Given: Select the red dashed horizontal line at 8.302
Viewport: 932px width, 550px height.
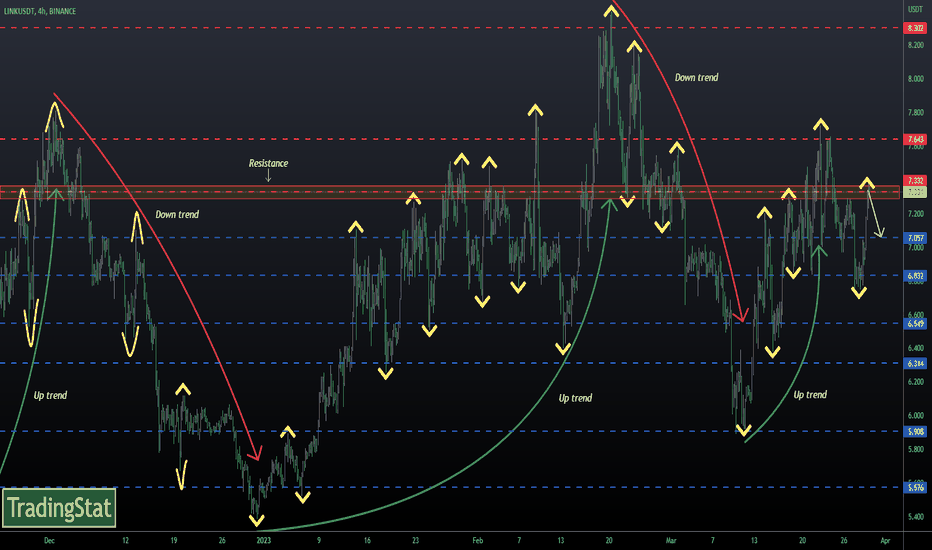Looking at the screenshot, I should point(452,28).
